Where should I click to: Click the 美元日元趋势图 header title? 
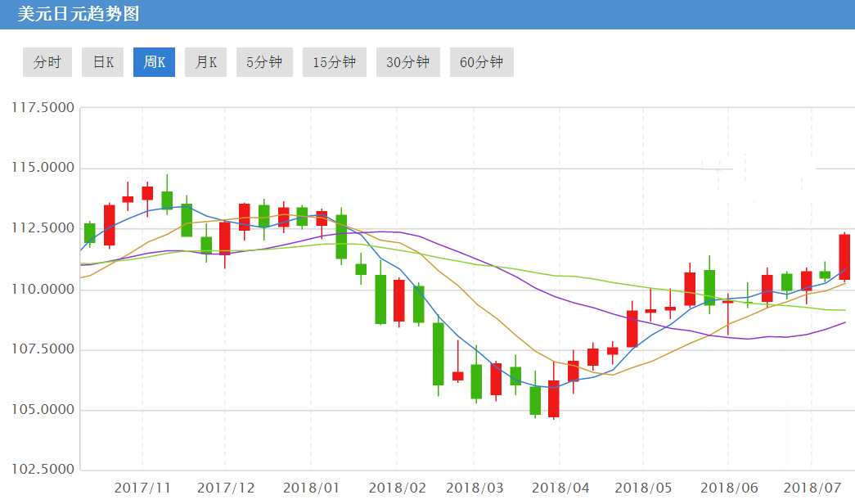click(x=79, y=14)
